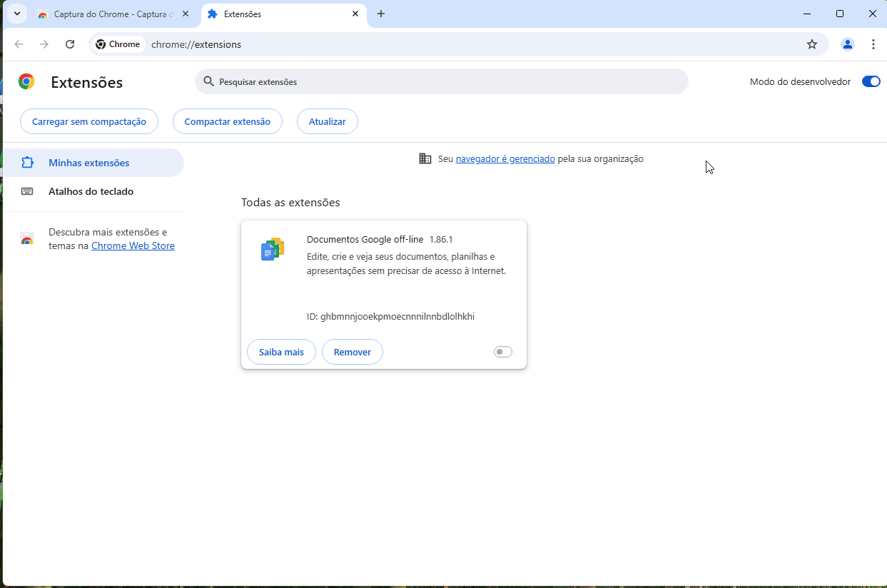Click the keyboard icon beside Atalhos do teclado
Image resolution: width=887 pixels, height=588 pixels.
pos(27,191)
